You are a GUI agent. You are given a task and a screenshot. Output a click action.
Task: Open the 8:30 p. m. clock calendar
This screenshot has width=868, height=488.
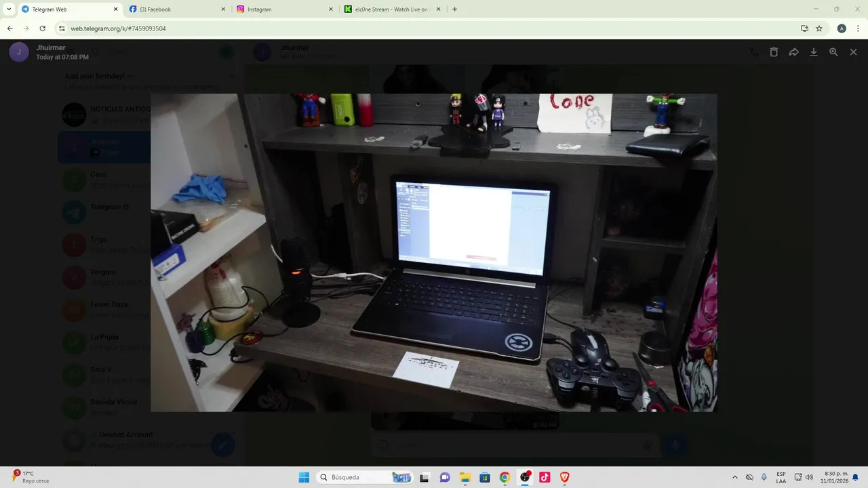pyautogui.click(x=834, y=477)
